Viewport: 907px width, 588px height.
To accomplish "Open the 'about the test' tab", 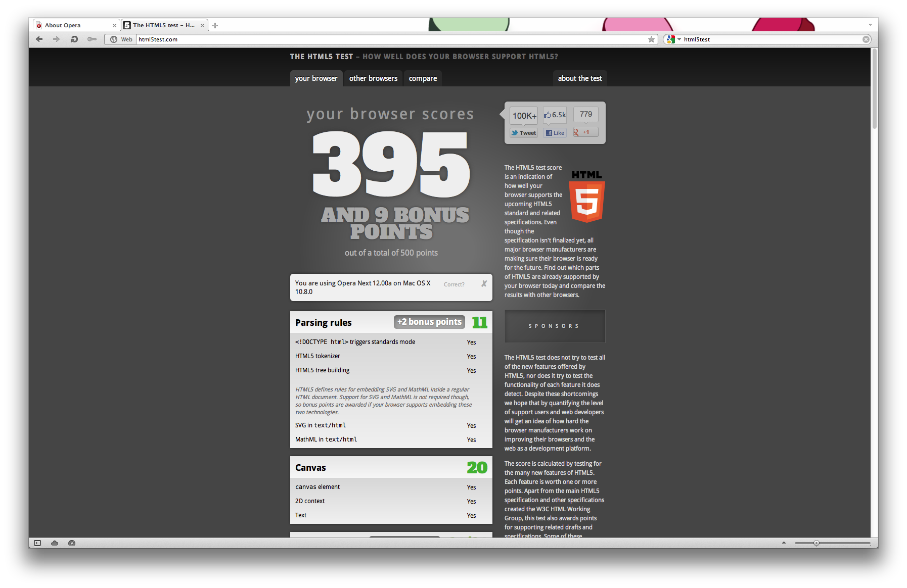I will 580,78.
